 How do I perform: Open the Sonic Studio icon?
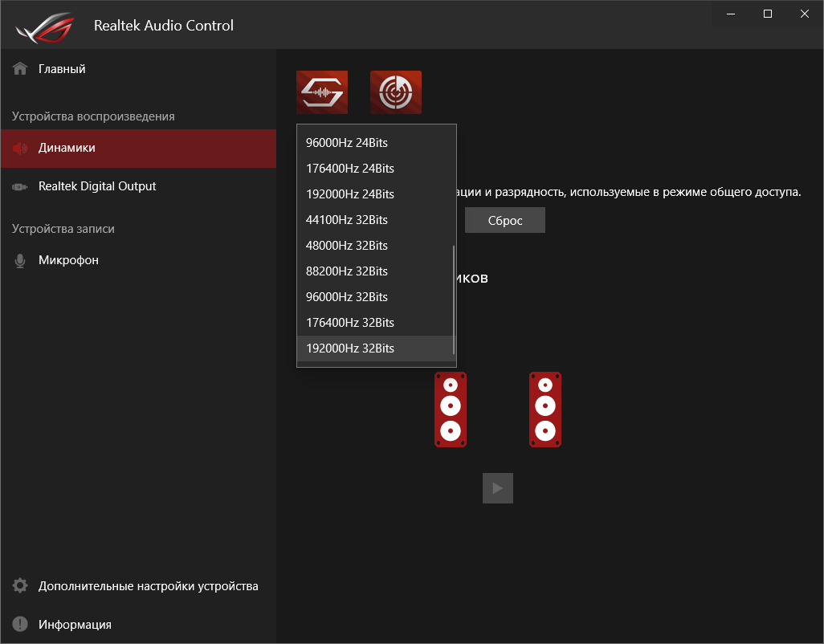point(321,92)
